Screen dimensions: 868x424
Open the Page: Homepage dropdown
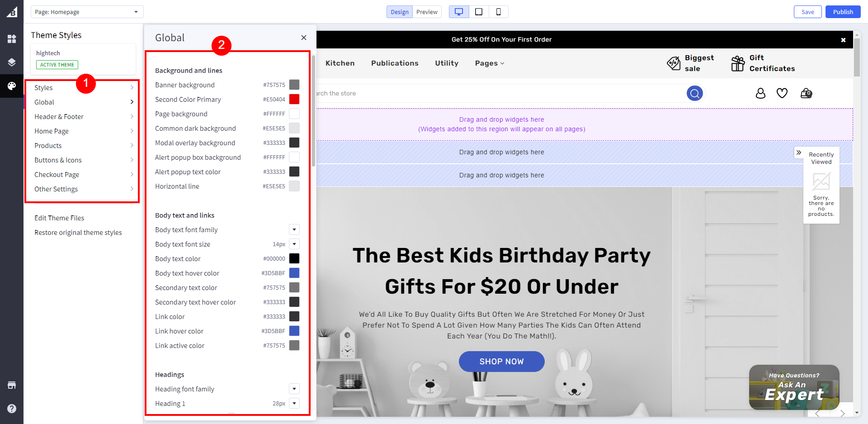(87, 12)
